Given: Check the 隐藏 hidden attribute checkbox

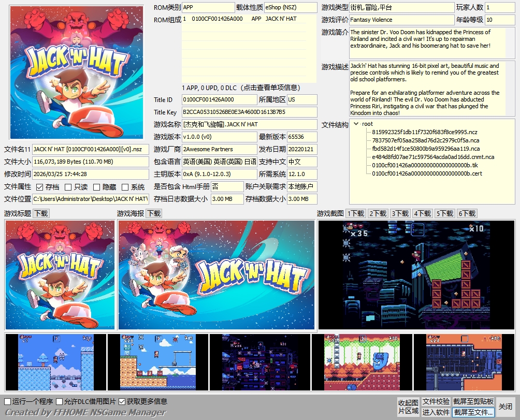Looking at the screenshot, I should point(97,187).
